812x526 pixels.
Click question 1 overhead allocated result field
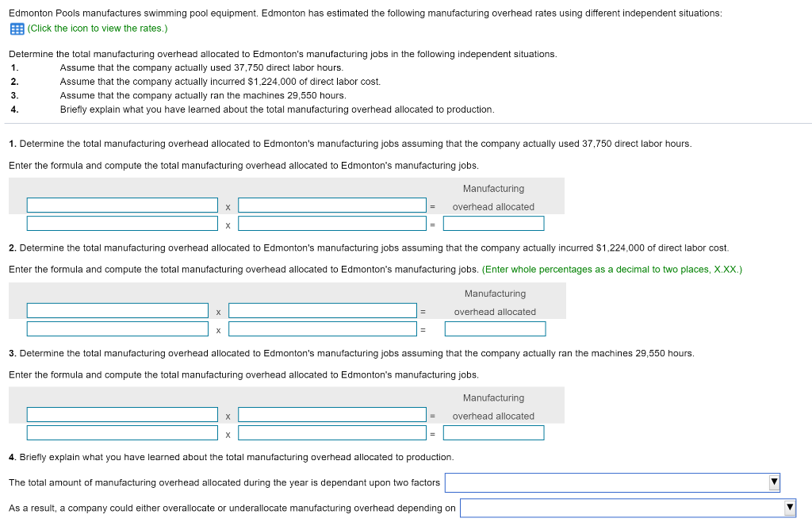pyautogui.click(x=493, y=224)
